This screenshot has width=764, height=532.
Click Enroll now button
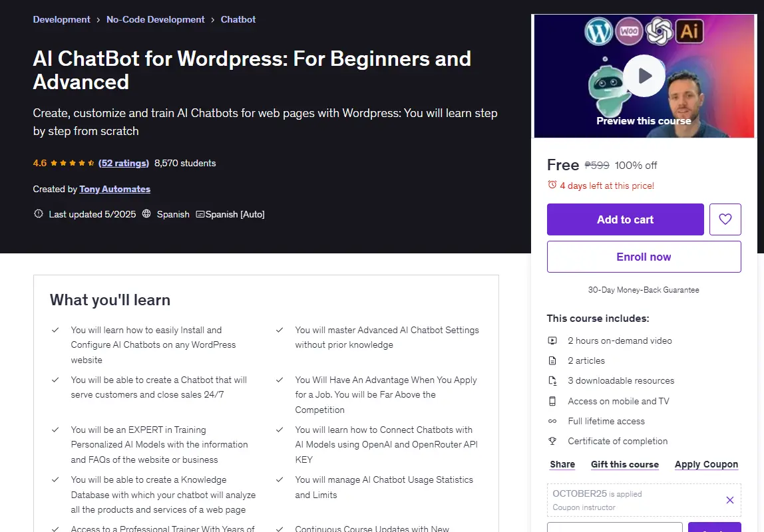(x=644, y=257)
